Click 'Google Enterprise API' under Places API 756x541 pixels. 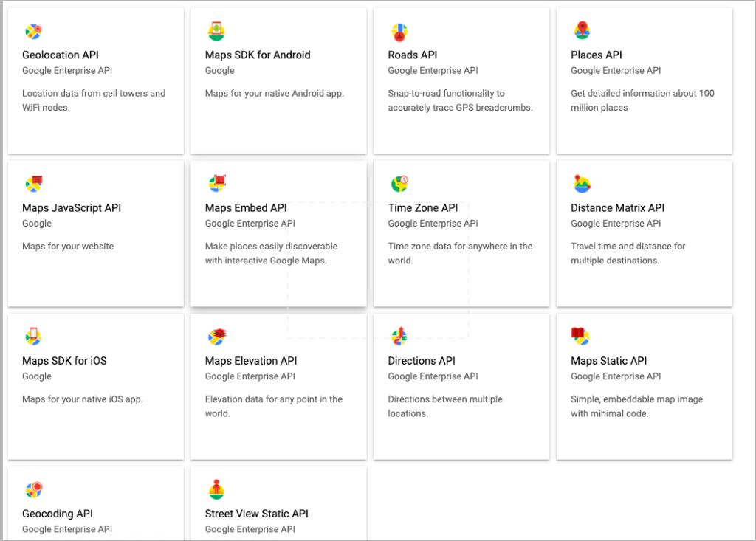click(x=616, y=70)
